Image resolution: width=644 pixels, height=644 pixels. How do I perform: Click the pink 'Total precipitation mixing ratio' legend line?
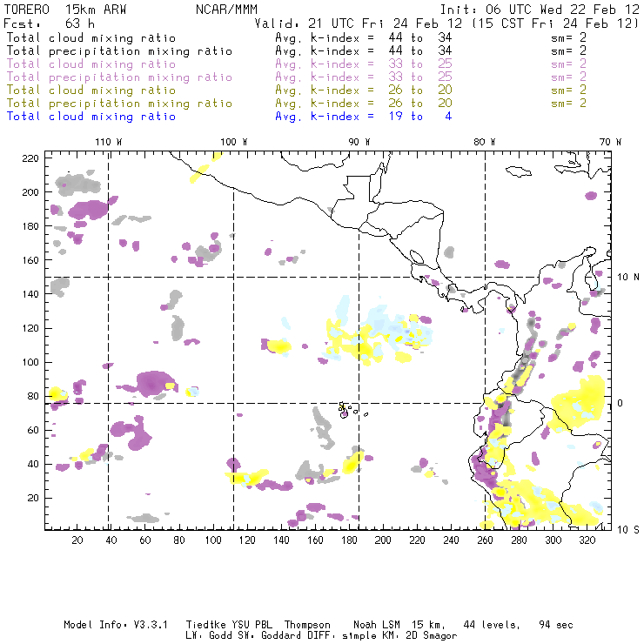point(119,77)
